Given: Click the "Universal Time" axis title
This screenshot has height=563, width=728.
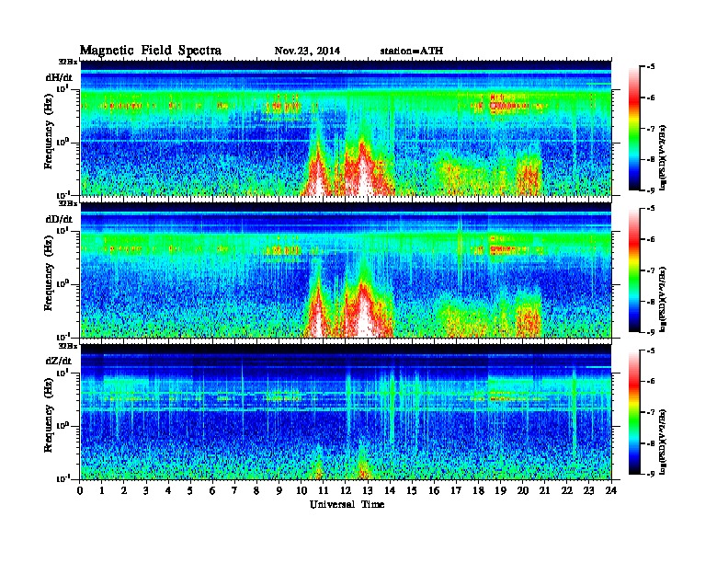Looking at the screenshot, I should (347, 504).
